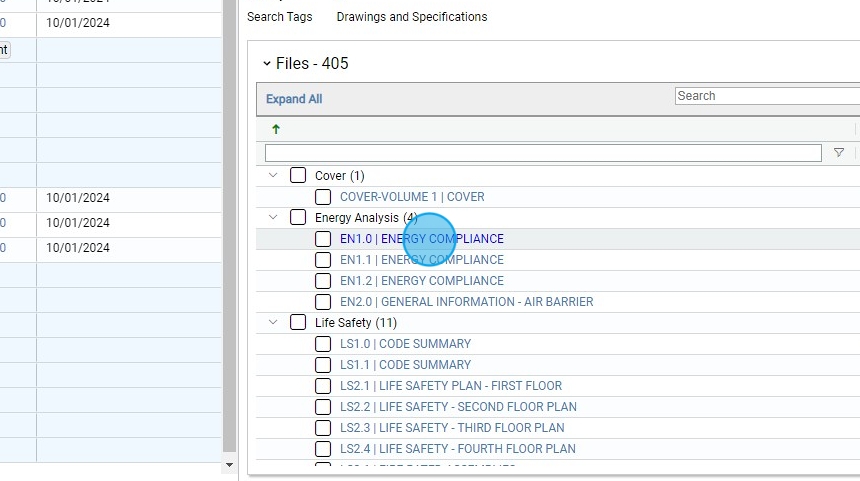This screenshot has width=860, height=481.
Task: Click the Expand All link
Action: (294, 99)
